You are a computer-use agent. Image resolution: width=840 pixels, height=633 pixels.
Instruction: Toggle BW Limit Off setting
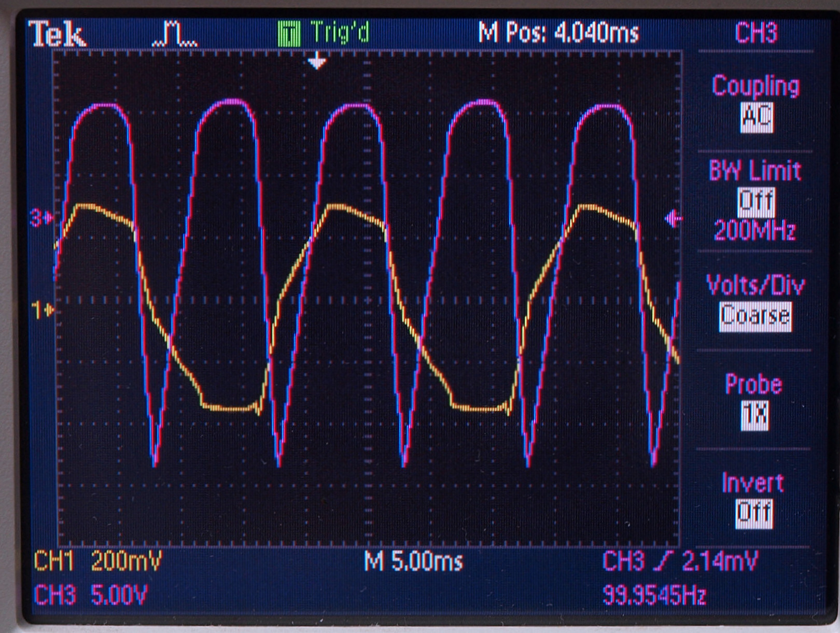pos(755,201)
